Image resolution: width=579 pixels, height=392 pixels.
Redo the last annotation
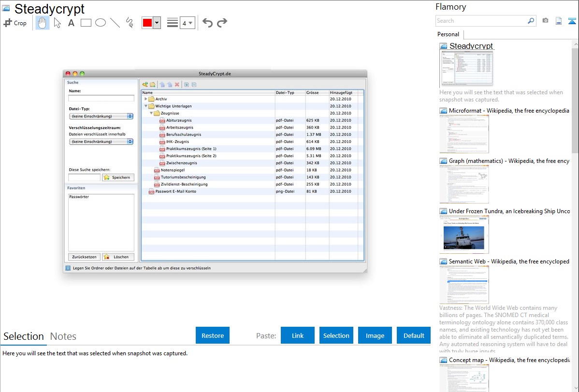222,23
